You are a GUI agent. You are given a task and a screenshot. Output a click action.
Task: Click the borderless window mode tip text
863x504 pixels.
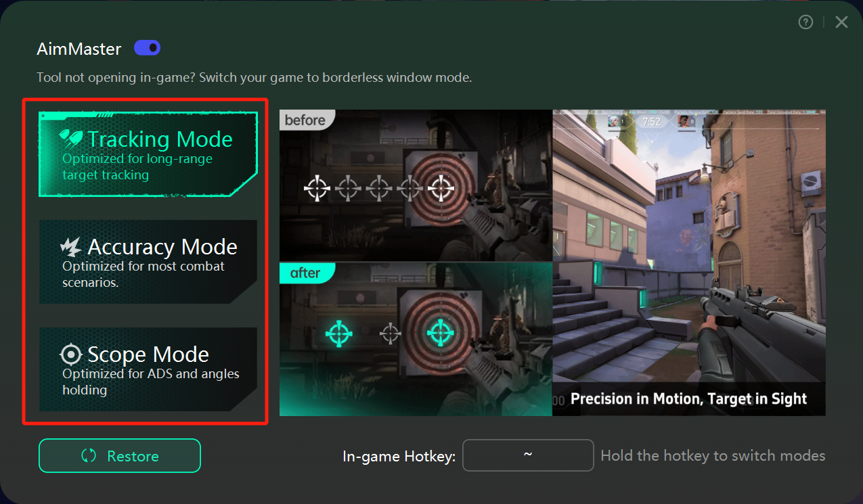tap(254, 78)
